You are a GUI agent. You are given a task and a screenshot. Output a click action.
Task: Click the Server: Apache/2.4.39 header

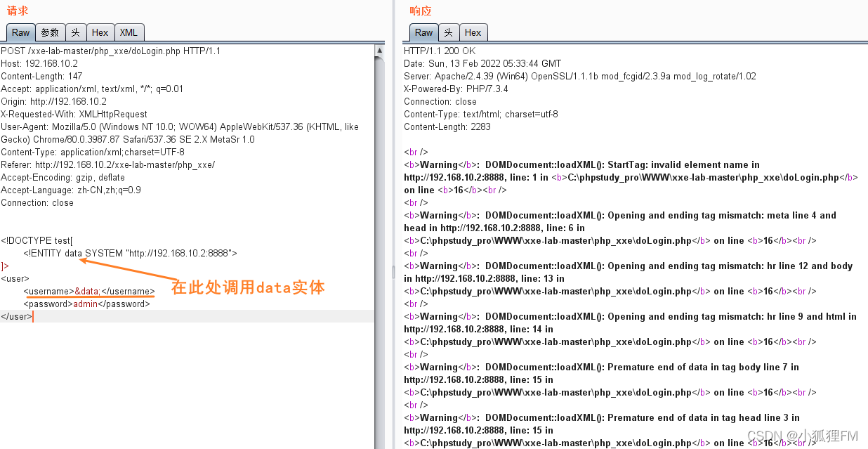coord(580,77)
